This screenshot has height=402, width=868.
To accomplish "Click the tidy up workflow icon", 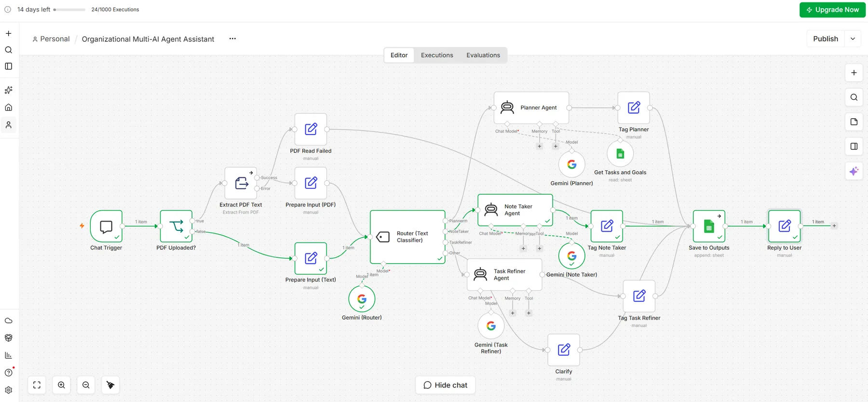I will [x=110, y=385].
